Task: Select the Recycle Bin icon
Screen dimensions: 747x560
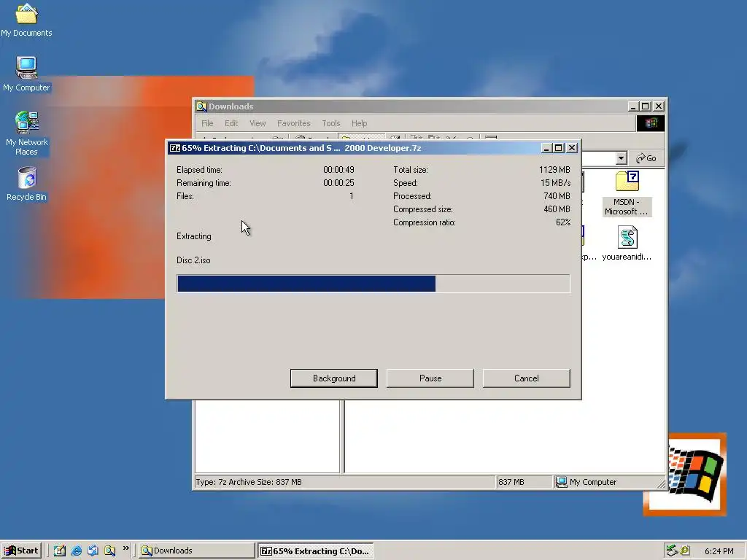Action: coord(27,184)
